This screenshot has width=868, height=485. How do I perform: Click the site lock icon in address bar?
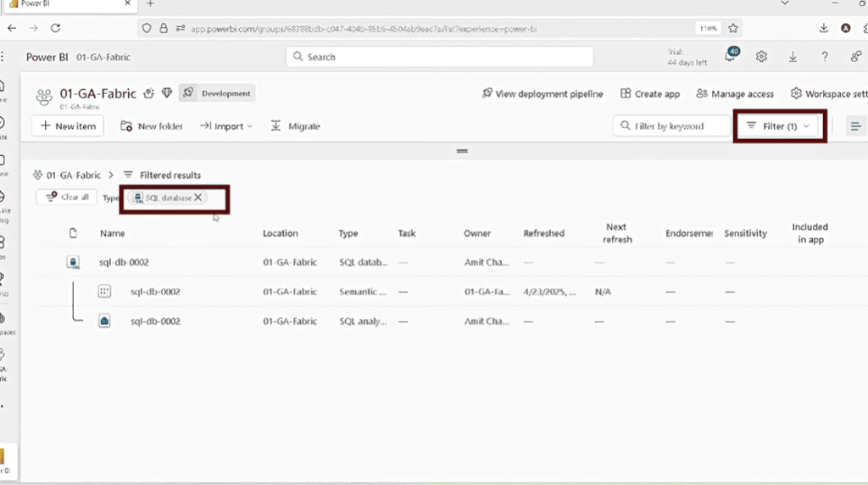point(164,28)
